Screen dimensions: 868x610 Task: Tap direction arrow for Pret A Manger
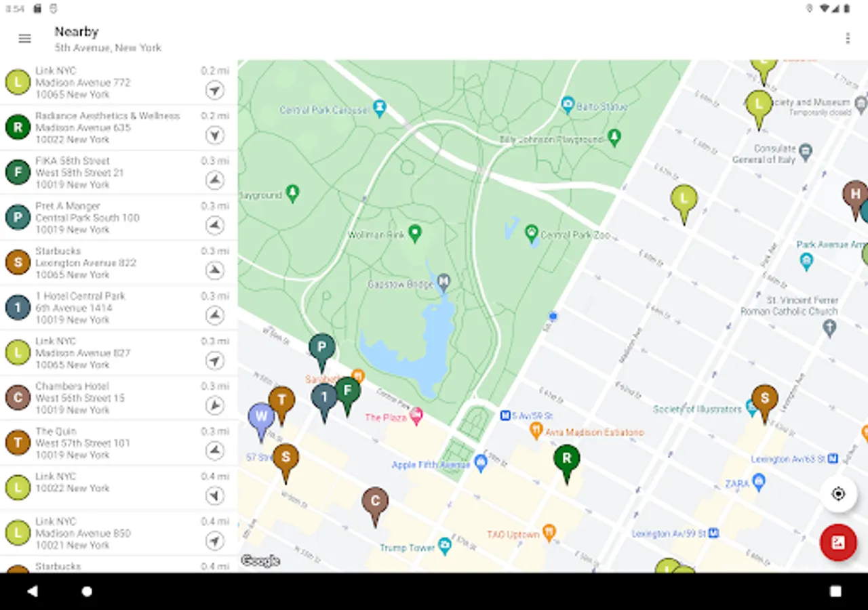(215, 226)
